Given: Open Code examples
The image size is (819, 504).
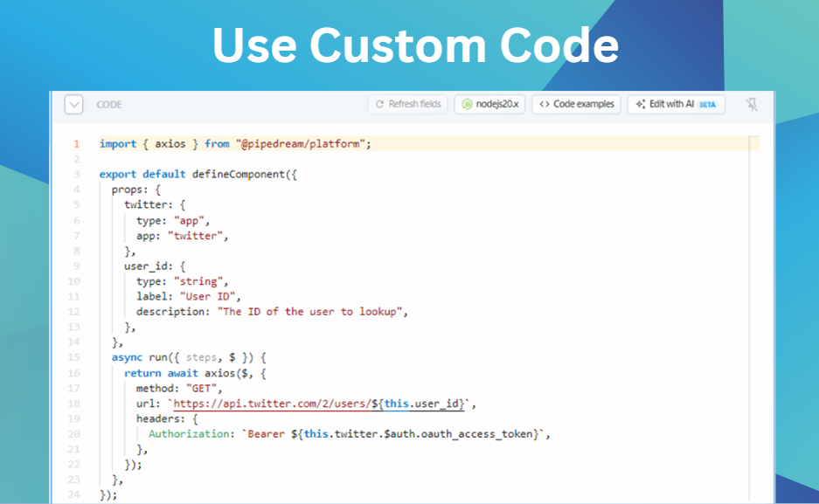Looking at the screenshot, I should pyautogui.click(x=576, y=104).
